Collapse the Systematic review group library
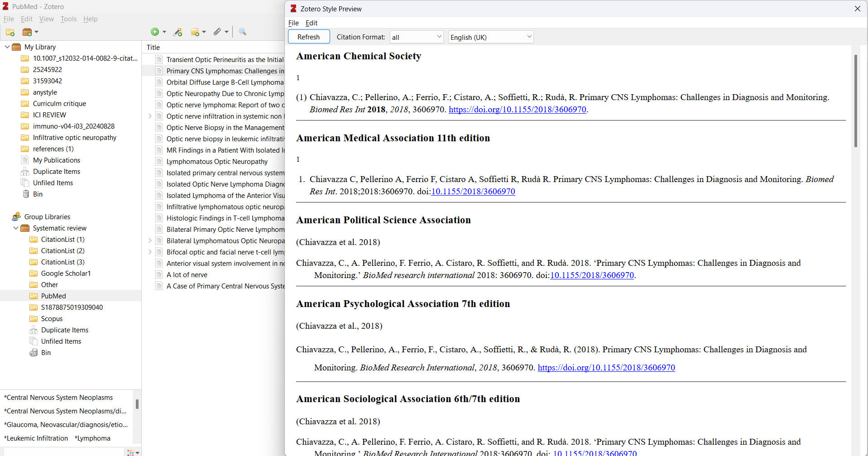The width and height of the screenshot is (868, 456). (16, 228)
